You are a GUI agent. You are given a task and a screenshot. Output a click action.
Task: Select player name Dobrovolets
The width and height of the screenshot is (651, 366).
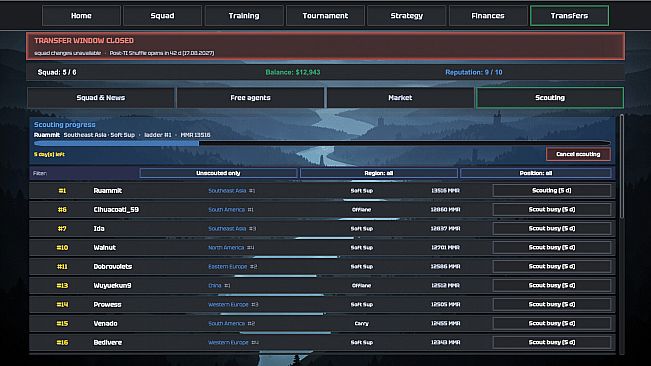[113, 266]
